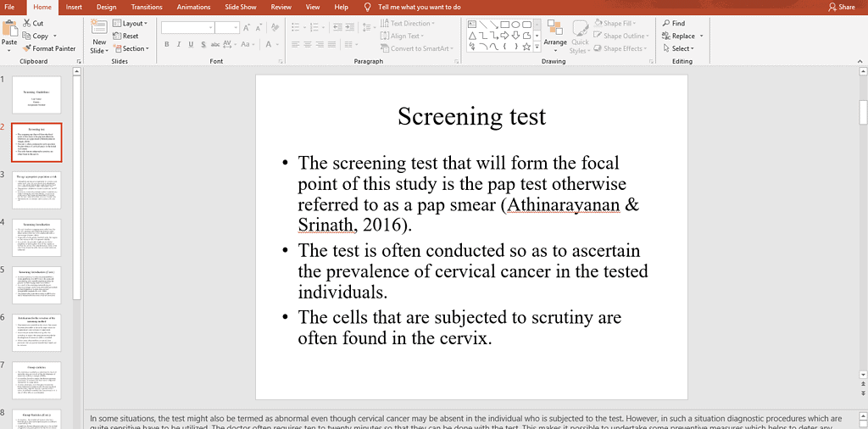
Task: Open Font dialog launcher
Action: 281,61
